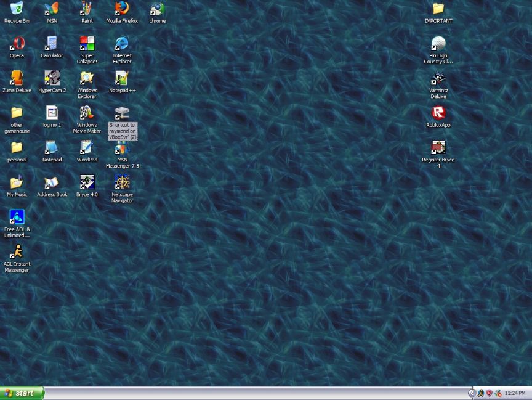Image resolution: width=532 pixels, height=400 pixels.
Task: Select the Zuma Deluxe game icon
Action: click(x=17, y=78)
